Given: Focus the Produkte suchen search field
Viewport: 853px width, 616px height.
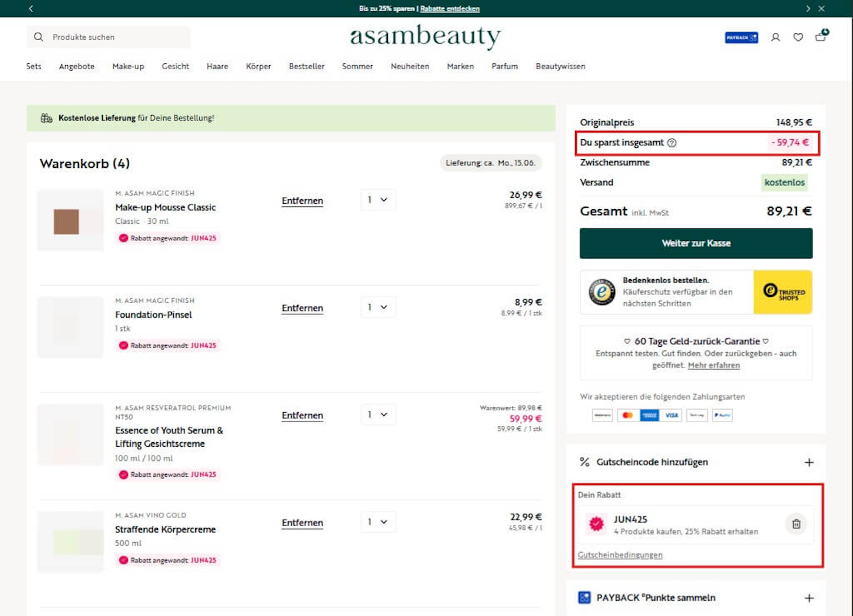Looking at the screenshot, I should pos(109,37).
